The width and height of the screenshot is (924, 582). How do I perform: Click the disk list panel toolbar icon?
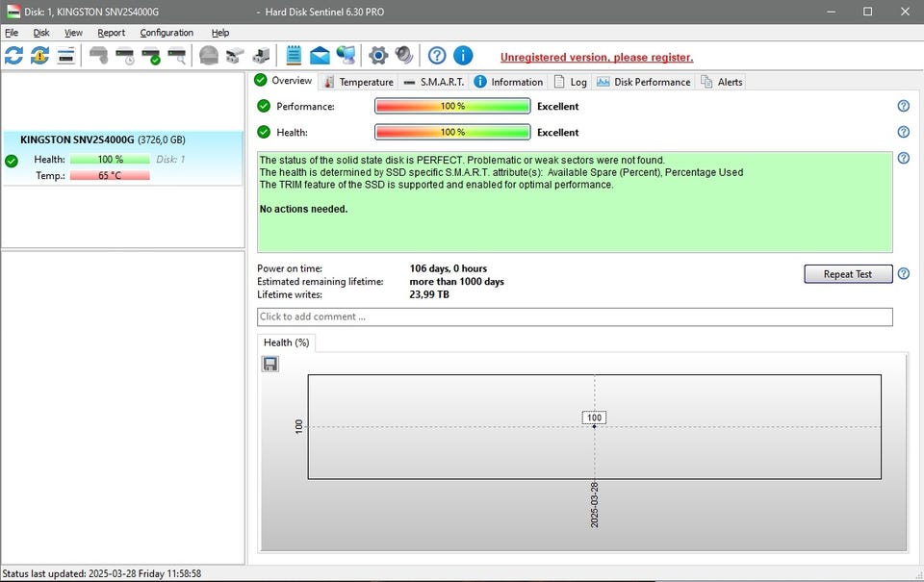click(66, 56)
